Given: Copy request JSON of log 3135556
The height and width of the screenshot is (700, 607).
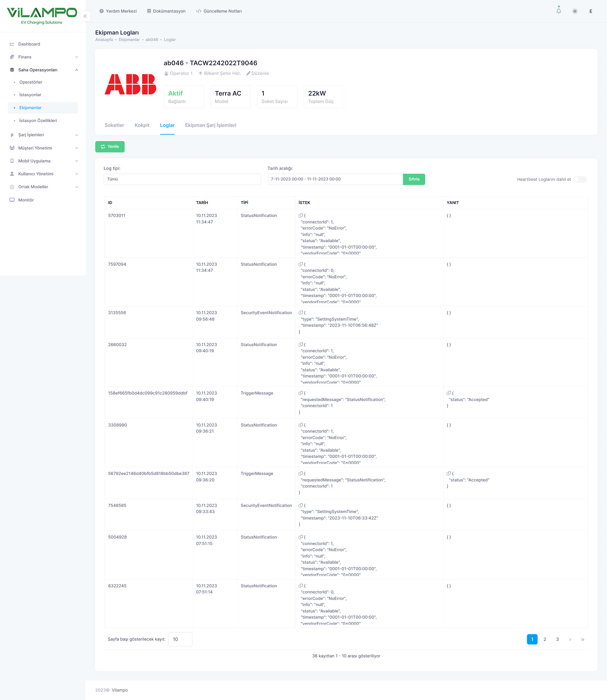Looking at the screenshot, I should point(300,313).
